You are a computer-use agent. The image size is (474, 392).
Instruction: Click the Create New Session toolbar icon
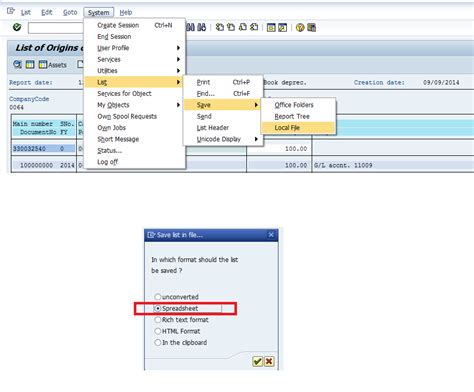(271, 28)
